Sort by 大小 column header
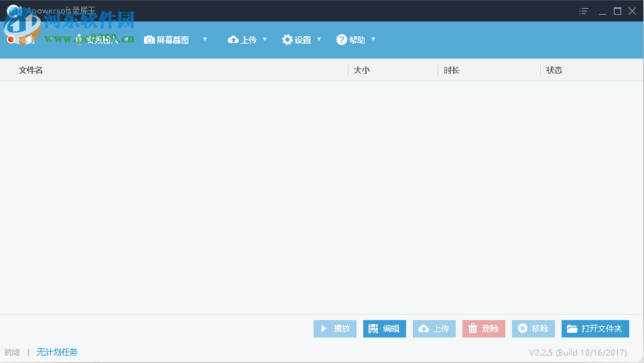 [362, 70]
